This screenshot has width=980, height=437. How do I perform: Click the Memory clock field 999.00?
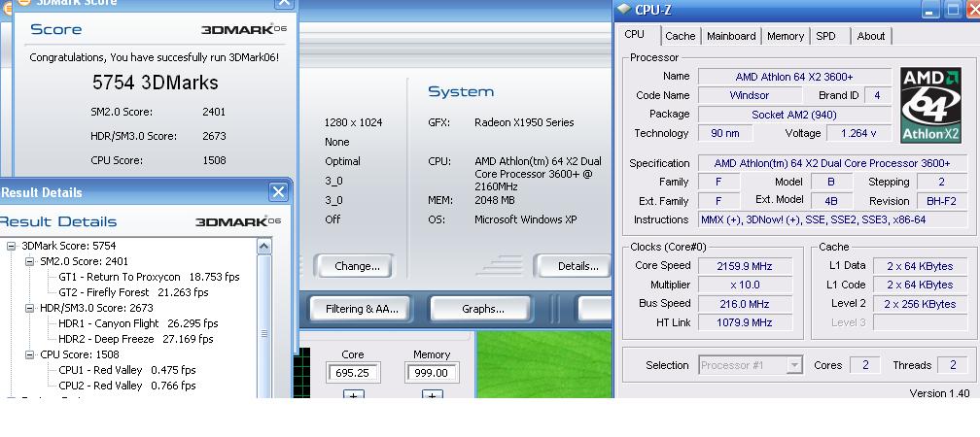(432, 373)
